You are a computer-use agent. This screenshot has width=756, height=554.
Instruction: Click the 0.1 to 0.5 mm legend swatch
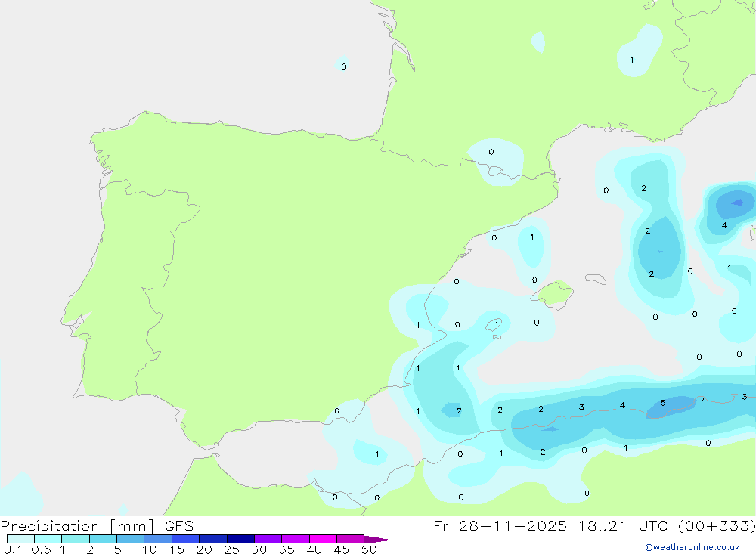20,539
